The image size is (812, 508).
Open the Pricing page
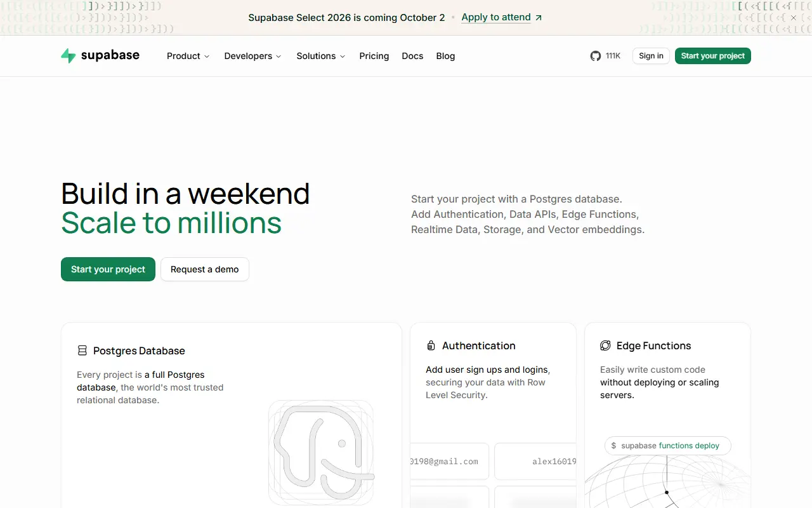click(x=374, y=56)
